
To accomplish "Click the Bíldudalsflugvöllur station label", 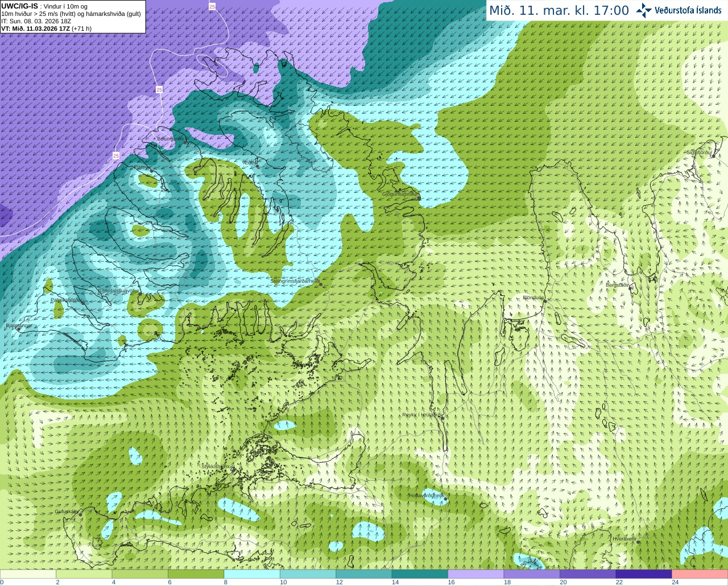I will tap(118, 290).
